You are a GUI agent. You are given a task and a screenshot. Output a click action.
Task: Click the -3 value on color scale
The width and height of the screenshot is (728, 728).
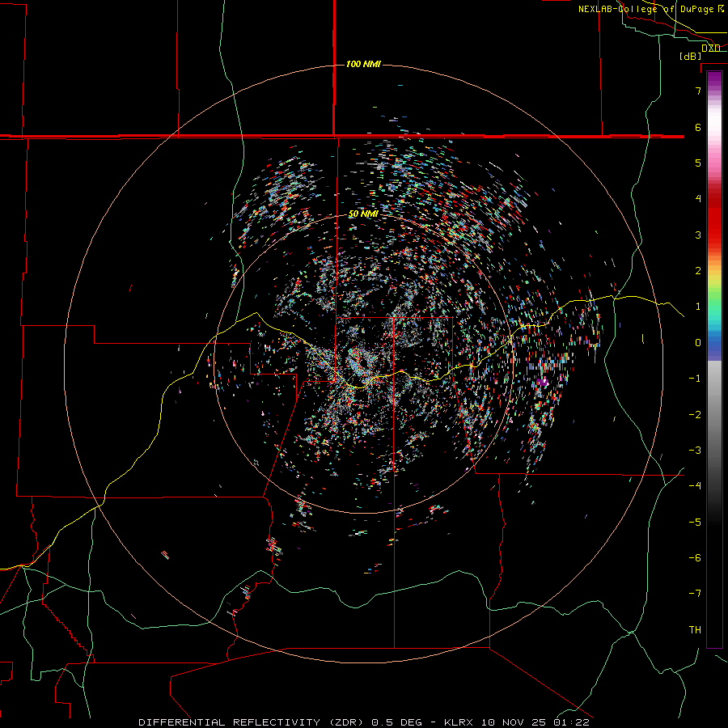pyautogui.click(x=695, y=451)
